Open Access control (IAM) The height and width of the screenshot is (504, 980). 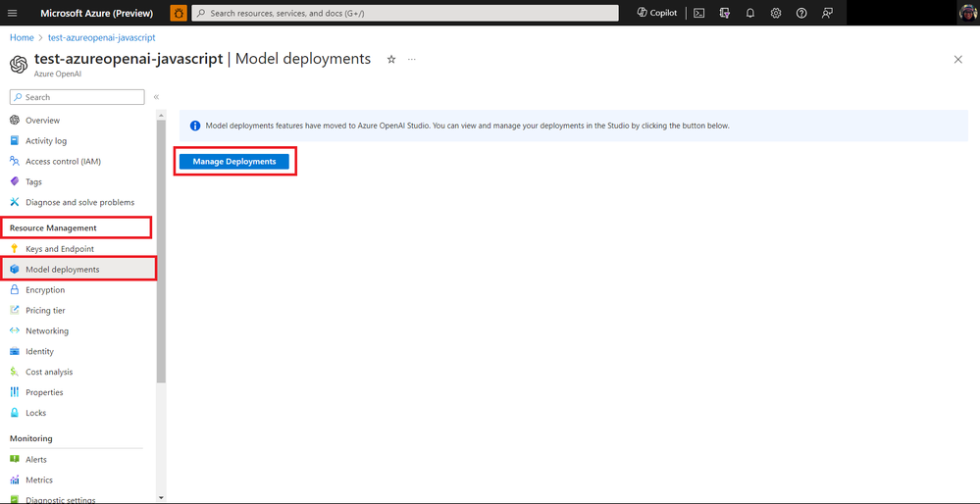coord(63,161)
